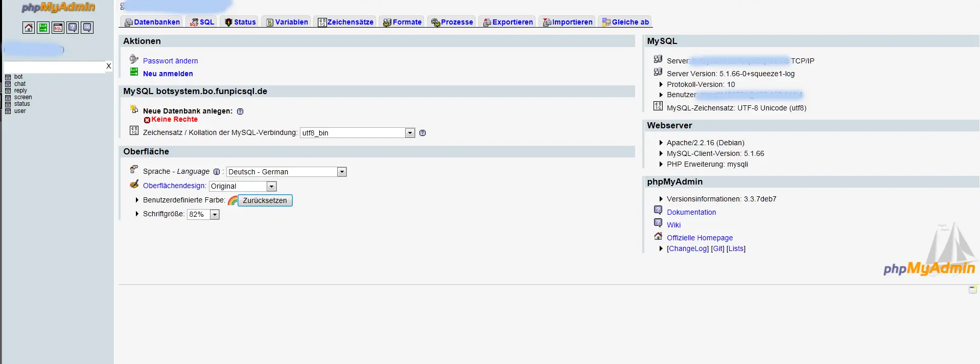The width and height of the screenshot is (980, 364).
Task: Click the Passwort ändern link
Action: [170, 61]
